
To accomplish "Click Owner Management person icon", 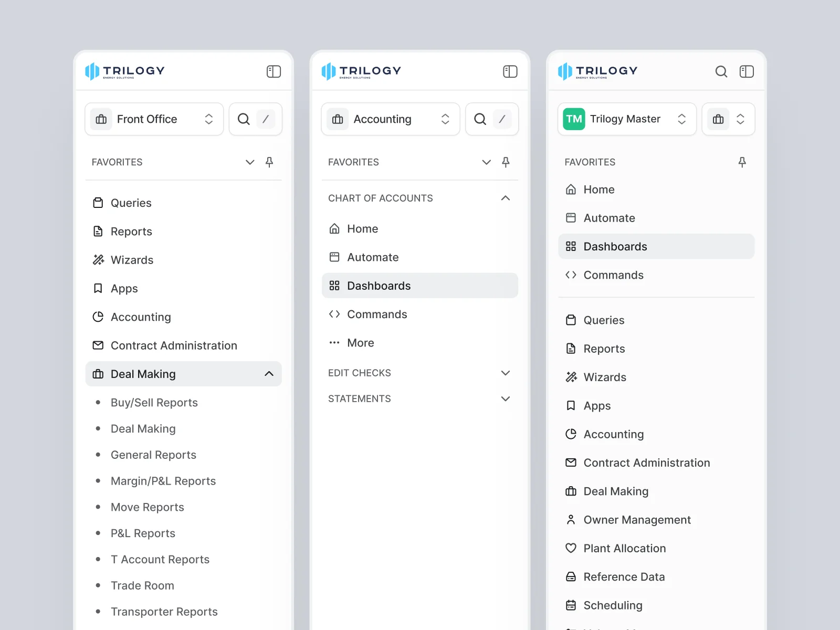I will [571, 520].
